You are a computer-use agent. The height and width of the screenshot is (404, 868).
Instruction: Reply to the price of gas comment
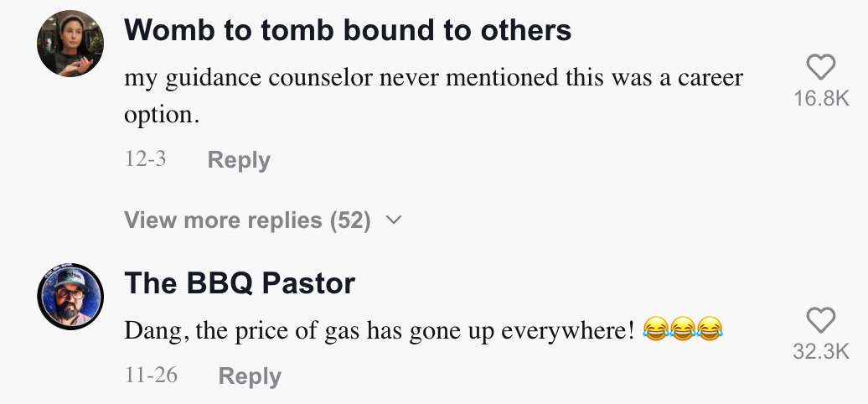point(250,376)
